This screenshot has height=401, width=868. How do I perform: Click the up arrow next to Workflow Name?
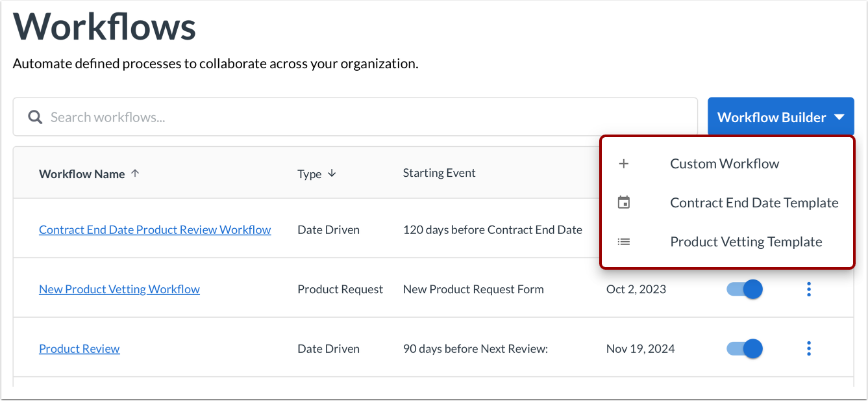click(135, 174)
